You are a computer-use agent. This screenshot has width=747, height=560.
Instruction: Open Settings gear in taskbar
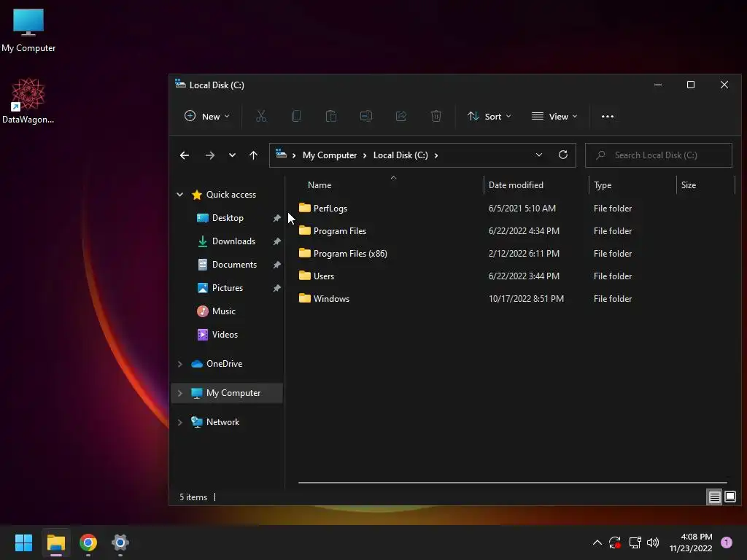(x=120, y=542)
